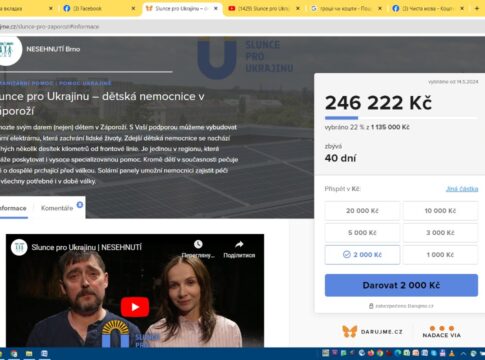Choose the 10 000 Kč donation amount
This screenshot has width=485, height=360.
click(440, 211)
